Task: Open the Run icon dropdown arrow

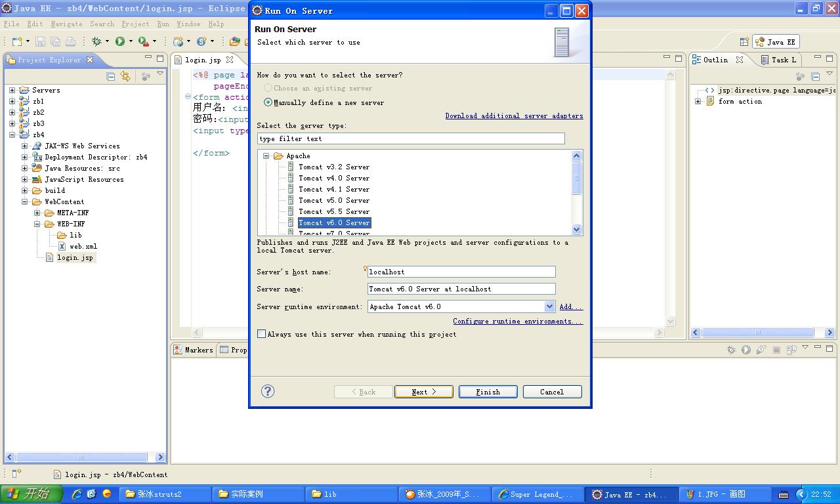Action: pos(131,41)
